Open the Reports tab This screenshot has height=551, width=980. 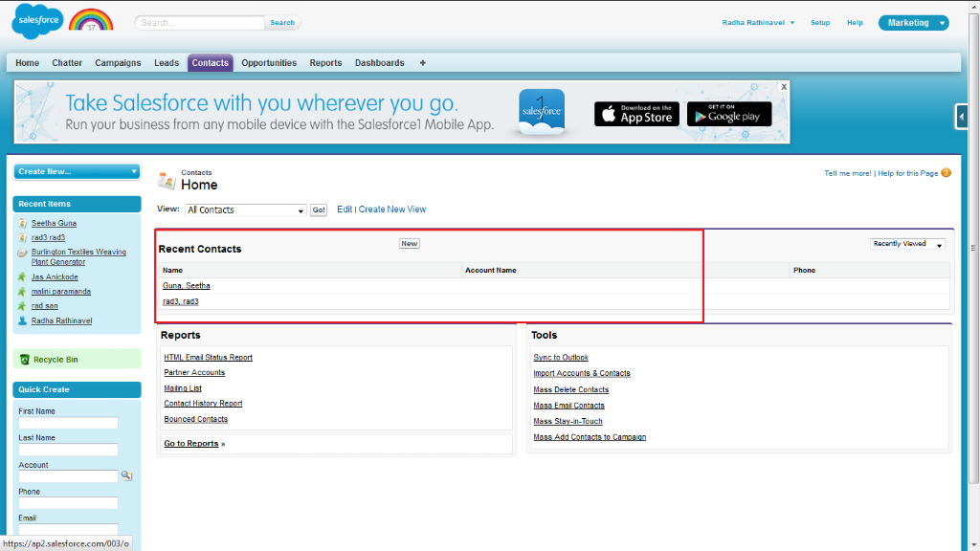coord(325,63)
